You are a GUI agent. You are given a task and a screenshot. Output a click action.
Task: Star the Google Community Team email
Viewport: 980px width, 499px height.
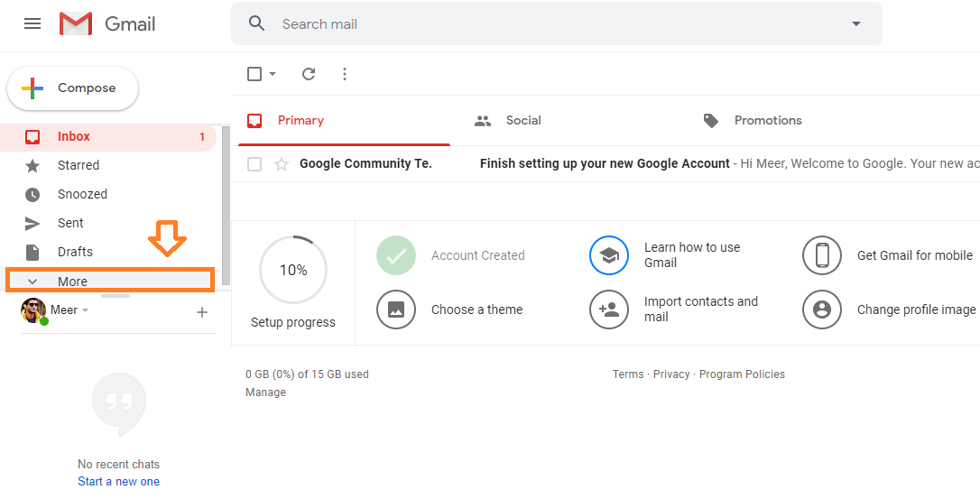click(282, 164)
